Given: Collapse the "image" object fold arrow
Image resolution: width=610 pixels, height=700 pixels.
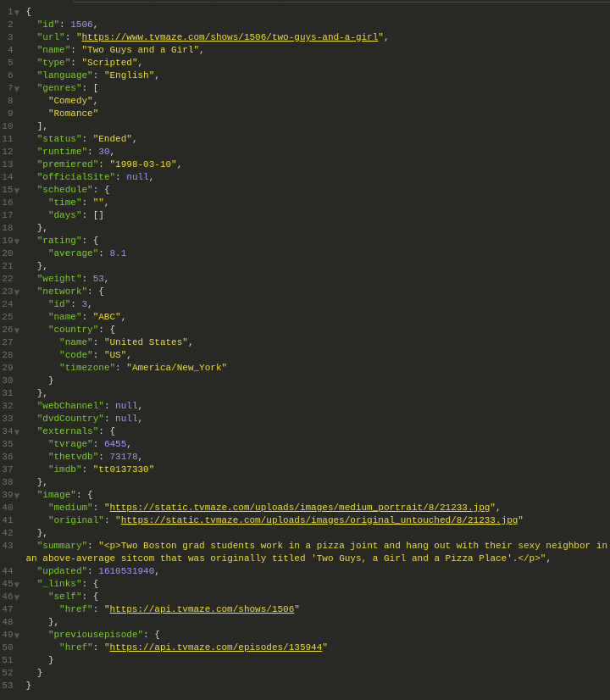Looking at the screenshot, I should pos(16,496).
